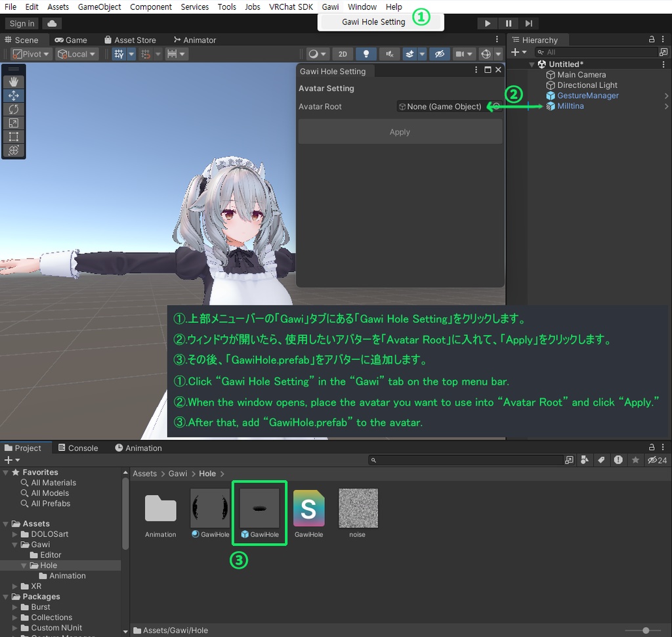Open the Pivot/Center dropdown
This screenshot has width=672, height=637.
31,54
